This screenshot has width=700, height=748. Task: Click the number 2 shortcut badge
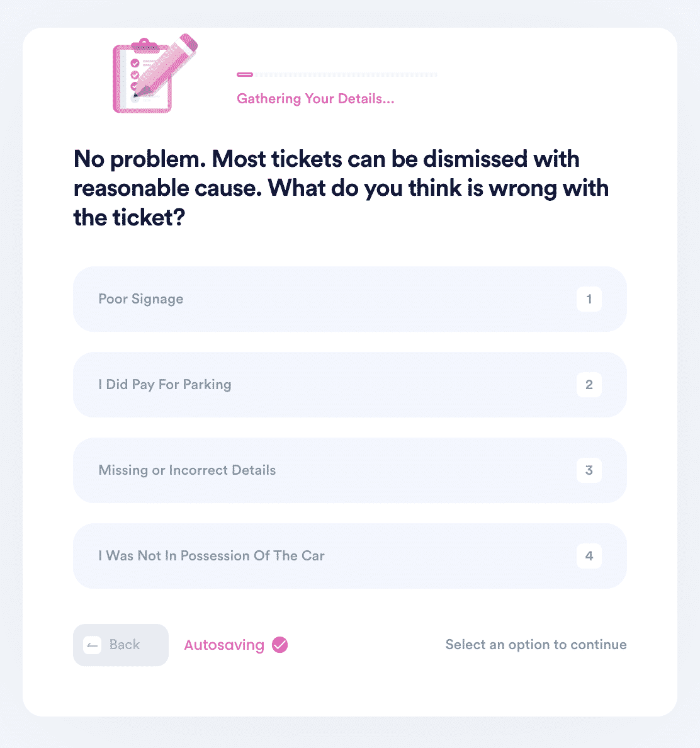click(589, 385)
